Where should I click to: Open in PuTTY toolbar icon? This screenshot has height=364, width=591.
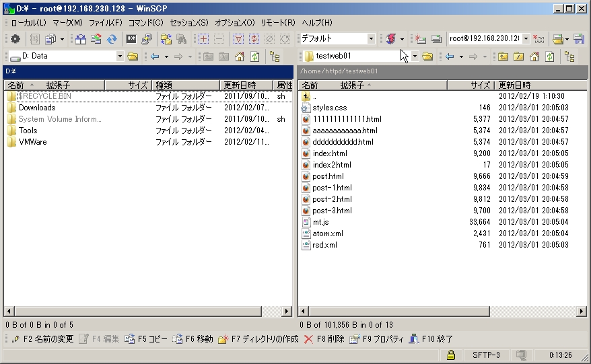point(147,38)
